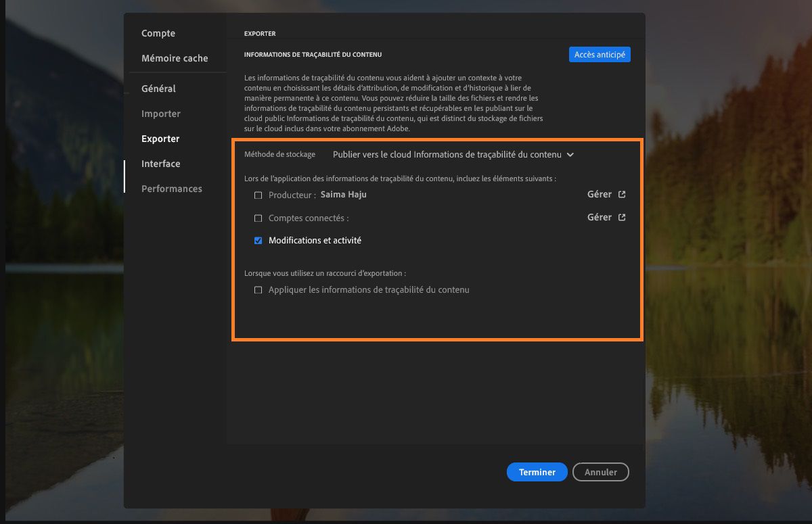The image size is (812, 524).
Task: Check the Comptes connectés option
Action: [x=258, y=218]
